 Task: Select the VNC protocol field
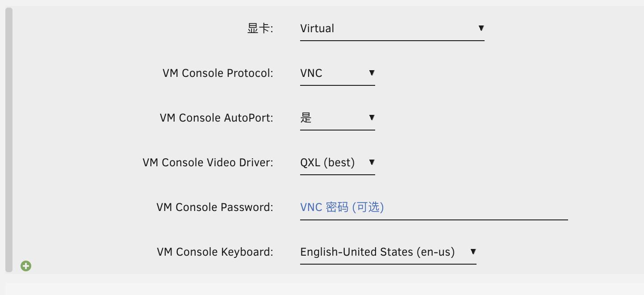coord(312,73)
